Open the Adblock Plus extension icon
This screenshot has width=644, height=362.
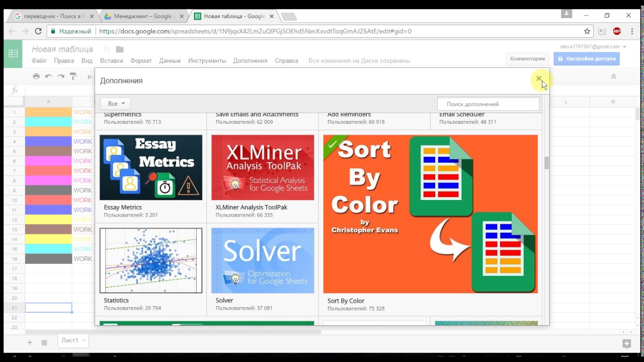pyautogui.click(x=617, y=31)
